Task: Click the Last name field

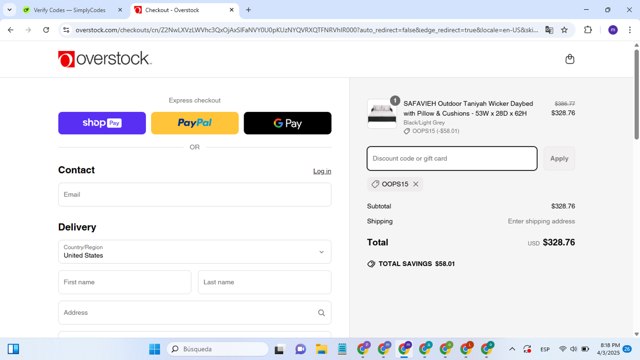Action: 264,282
